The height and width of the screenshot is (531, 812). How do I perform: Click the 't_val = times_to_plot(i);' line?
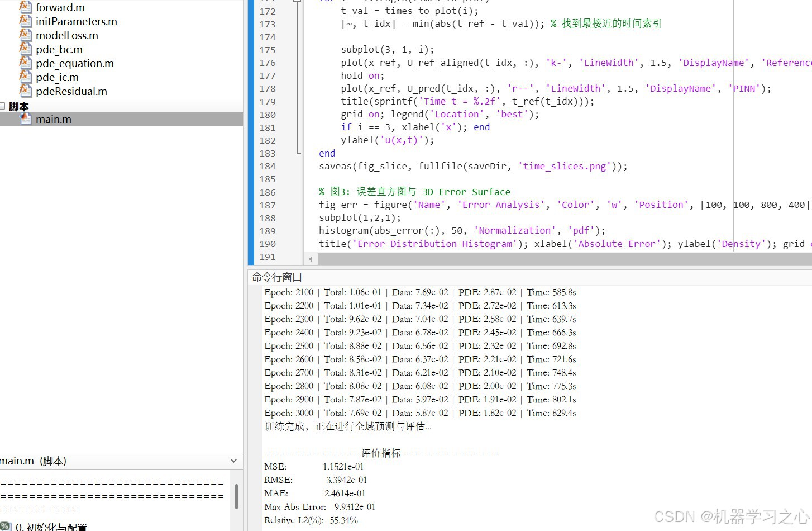(x=409, y=11)
